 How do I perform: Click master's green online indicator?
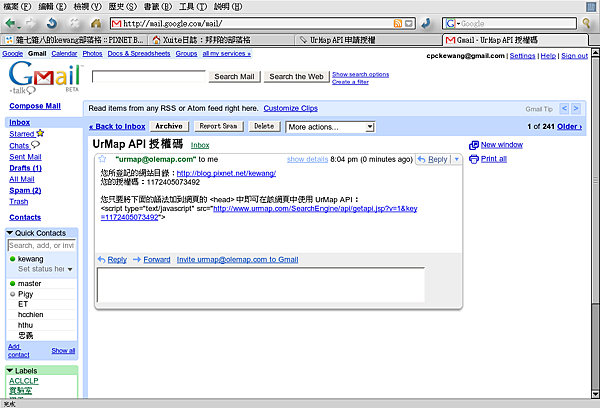[x=12, y=284]
